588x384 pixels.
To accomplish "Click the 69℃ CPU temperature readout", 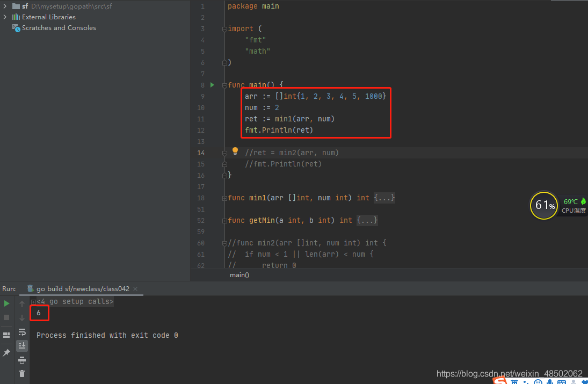I will 571,202.
